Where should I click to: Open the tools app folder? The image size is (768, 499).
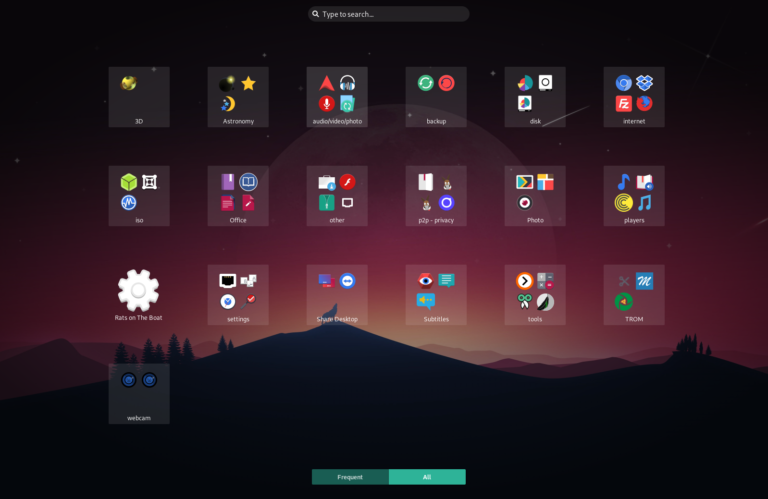(x=535, y=292)
